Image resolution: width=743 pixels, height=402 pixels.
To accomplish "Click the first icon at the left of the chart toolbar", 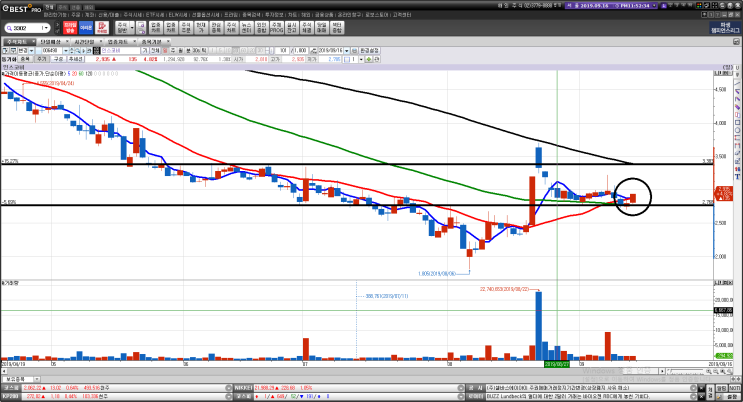I will pos(4,50).
